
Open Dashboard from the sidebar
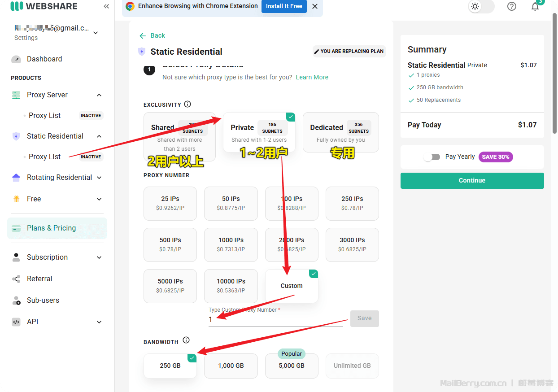(x=44, y=59)
